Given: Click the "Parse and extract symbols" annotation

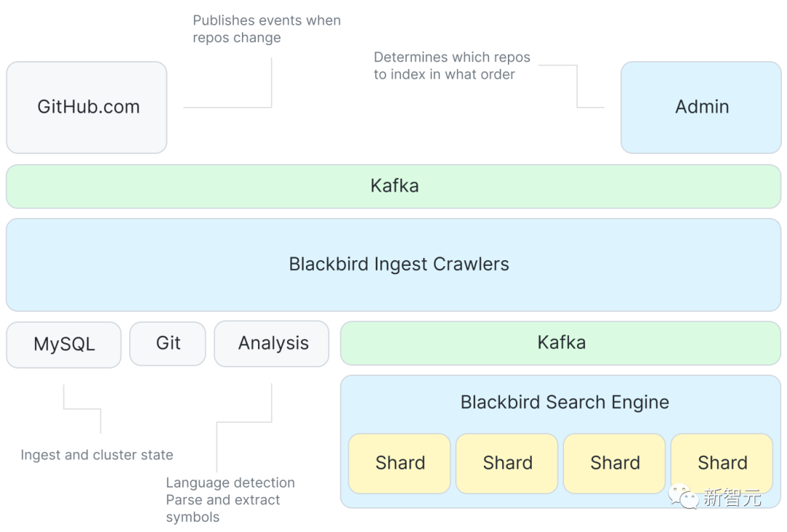Looking at the screenshot, I should (x=223, y=508).
